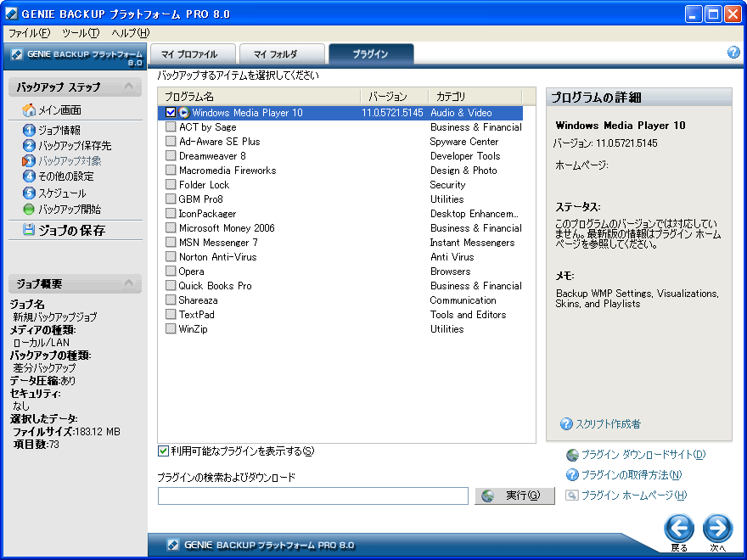Check the Opera checkbox

click(171, 271)
